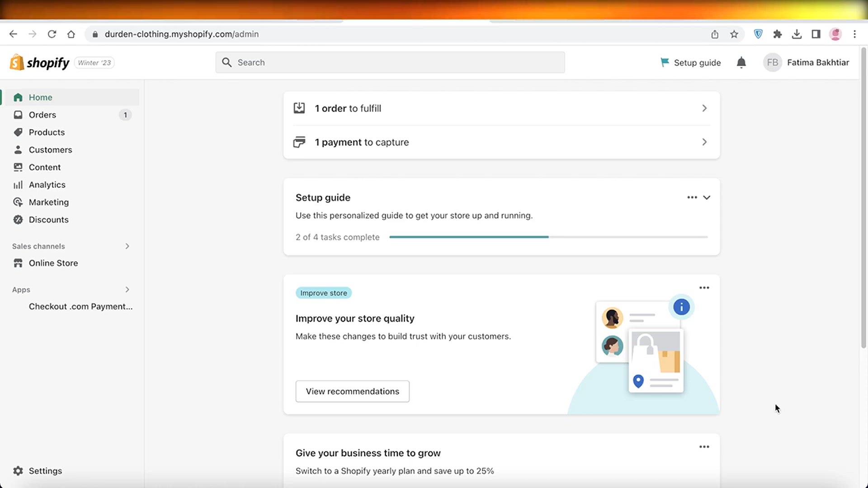Open Setup guide card three-dot menu

point(692,197)
